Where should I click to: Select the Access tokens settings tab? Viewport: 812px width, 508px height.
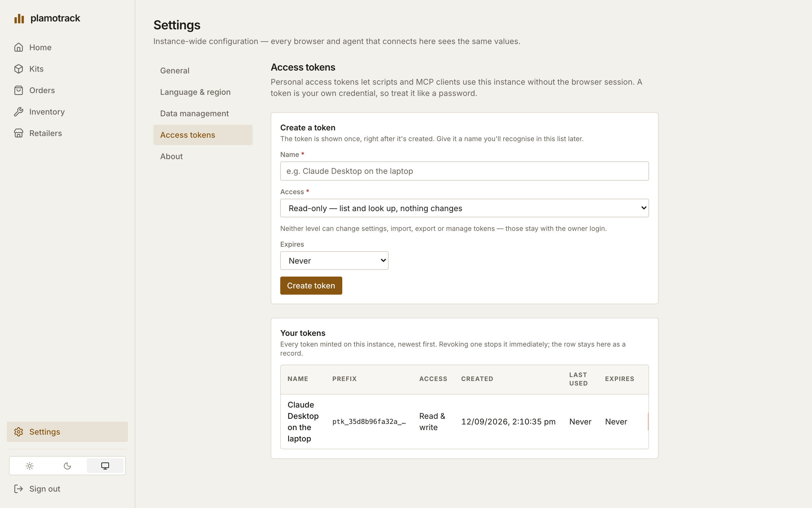pyautogui.click(x=203, y=135)
